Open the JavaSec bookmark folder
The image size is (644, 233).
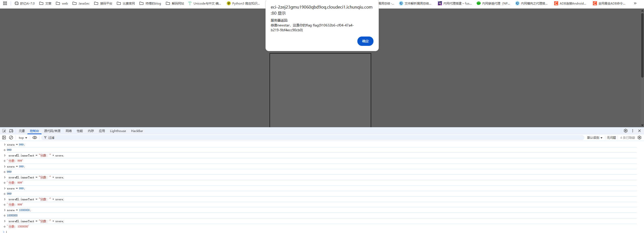pyautogui.click(x=81, y=3)
